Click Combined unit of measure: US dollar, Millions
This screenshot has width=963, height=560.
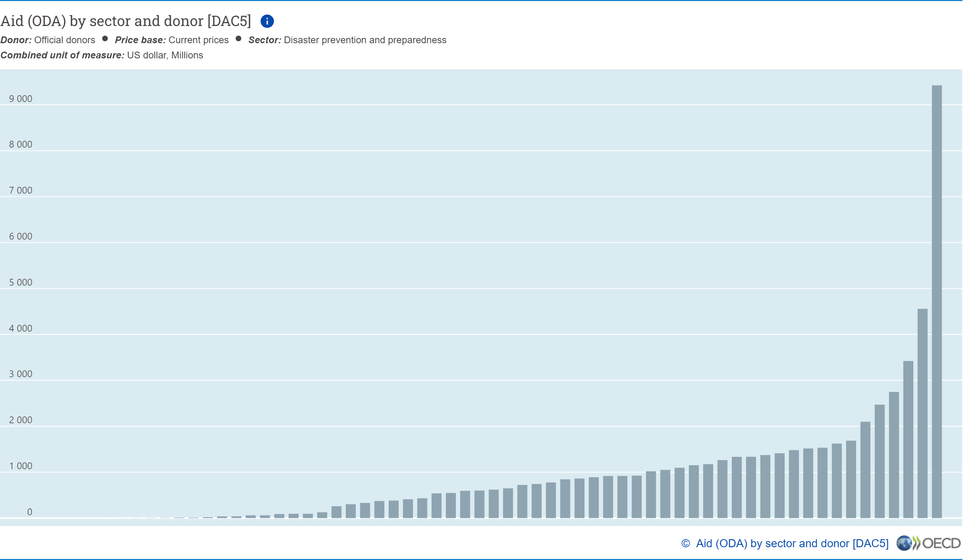coord(102,55)
